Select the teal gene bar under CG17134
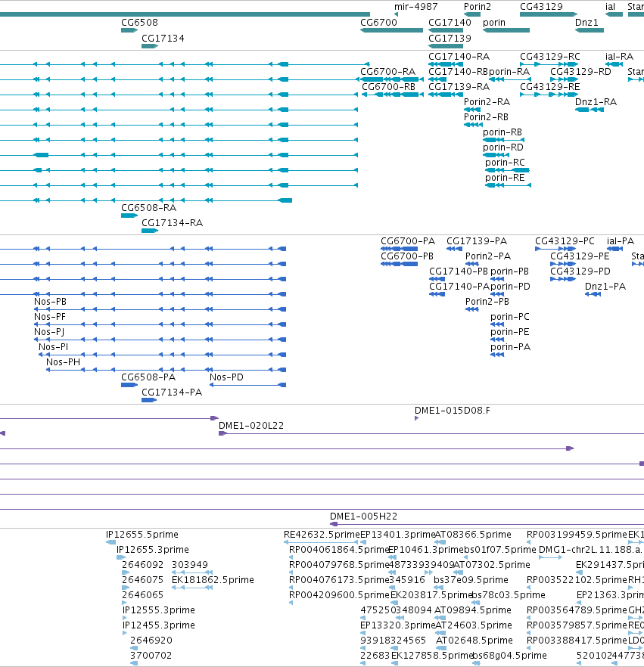This screenshot has height=667, width=644. pyautogui.click(x=150, y=46)
